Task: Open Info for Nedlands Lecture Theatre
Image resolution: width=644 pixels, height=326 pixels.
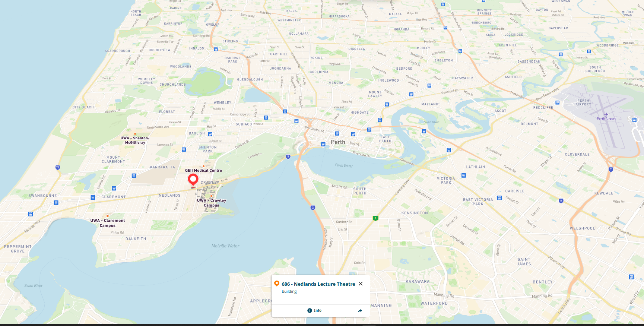Action: (x=314, y=310)
